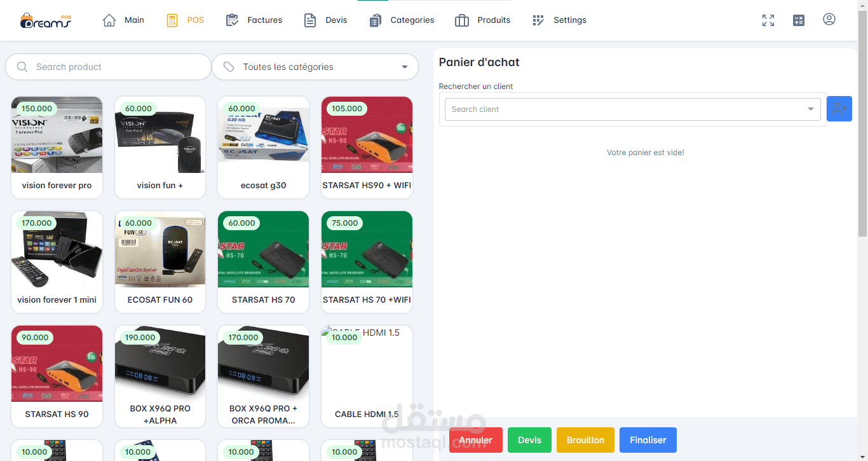Viewport: 868px width, 461px height.
Task: Click the 190.000 price badge
Action: click(140, 338)
